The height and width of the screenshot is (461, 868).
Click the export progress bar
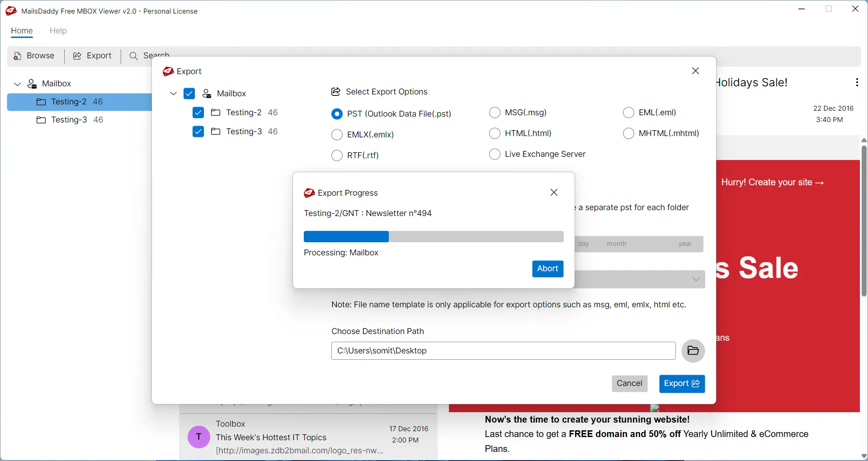433,236
